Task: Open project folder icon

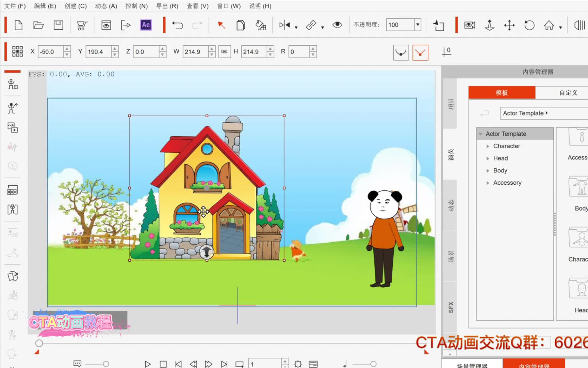Action: (x=38, y=25)
